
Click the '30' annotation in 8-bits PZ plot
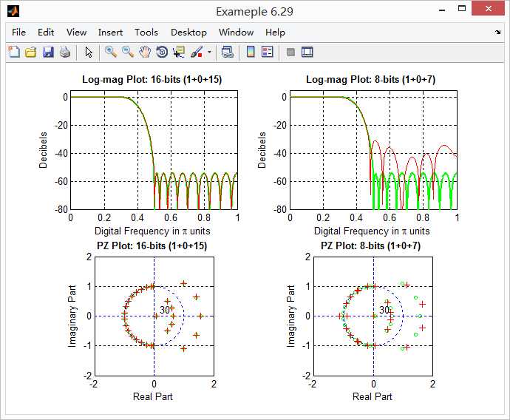(x=384, y=310)
